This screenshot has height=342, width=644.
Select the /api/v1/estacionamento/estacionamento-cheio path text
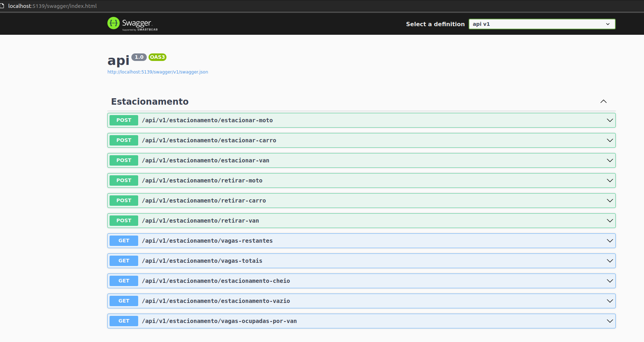click(x=216, y=281)
